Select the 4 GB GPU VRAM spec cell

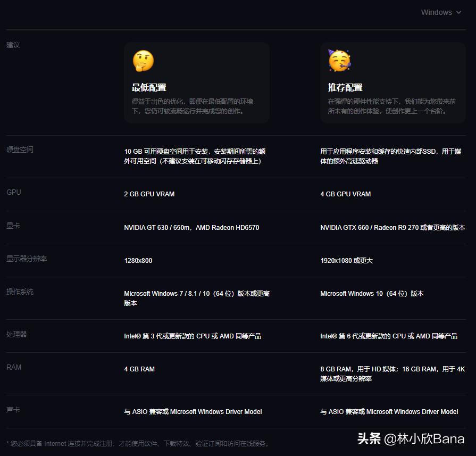coord(345,194)
